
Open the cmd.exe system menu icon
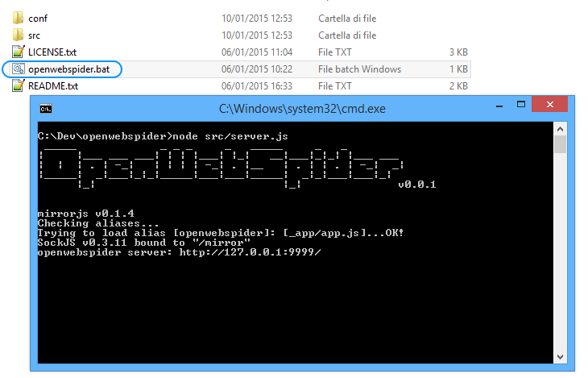[x=47, y=109]
